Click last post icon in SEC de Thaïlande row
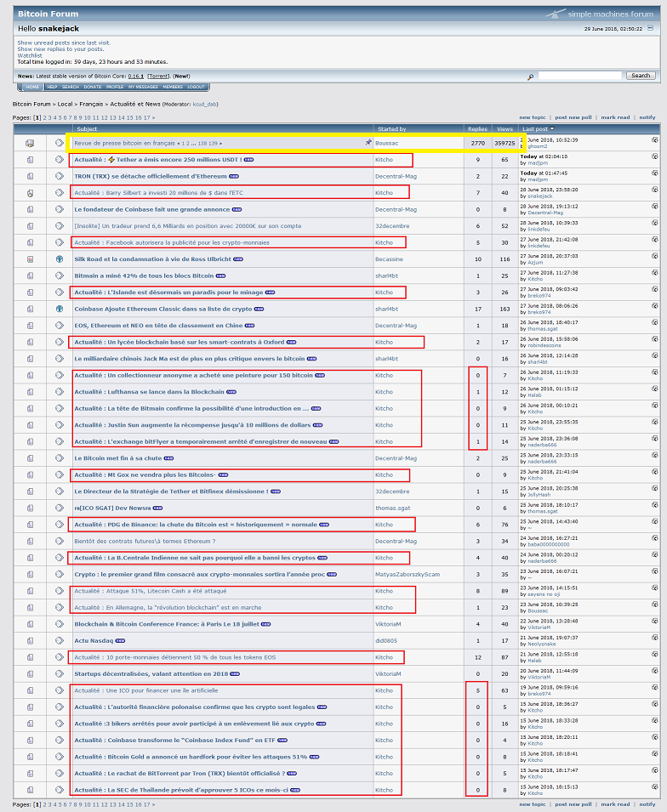This screenshot has height=812, width=667. point(655,786)
